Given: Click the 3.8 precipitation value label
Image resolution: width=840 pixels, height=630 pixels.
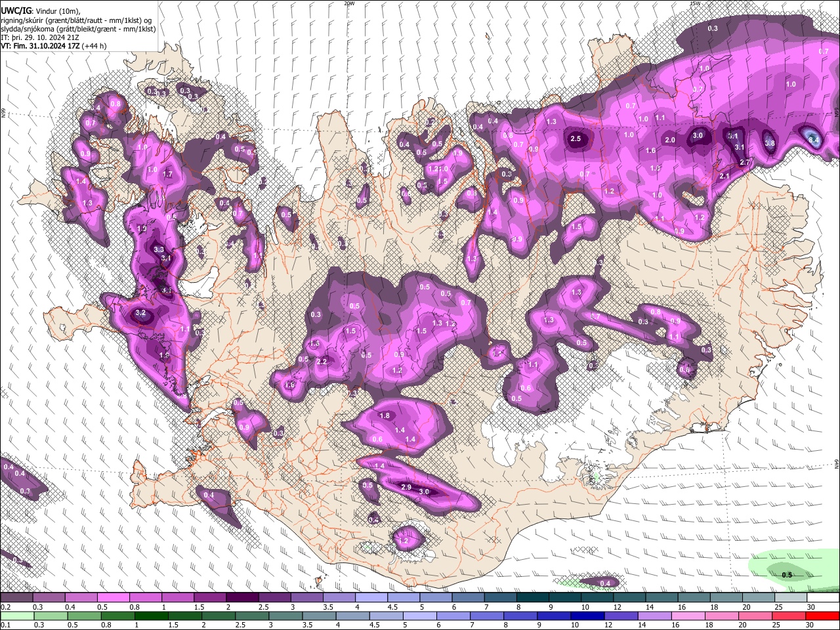Looking at the screenshot, I should (x=770, y=143).
